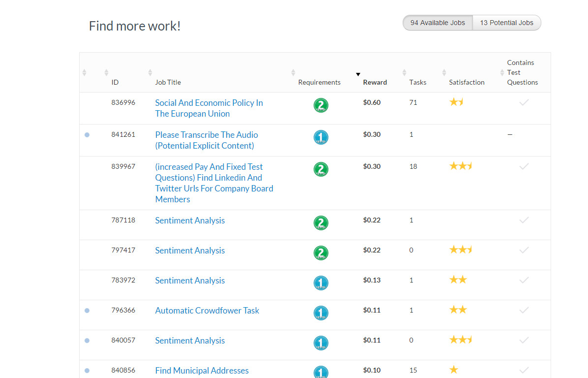The image size is (588, 378).
Task: Sort the table by Reward column
Action: click(x=375, y=82)
